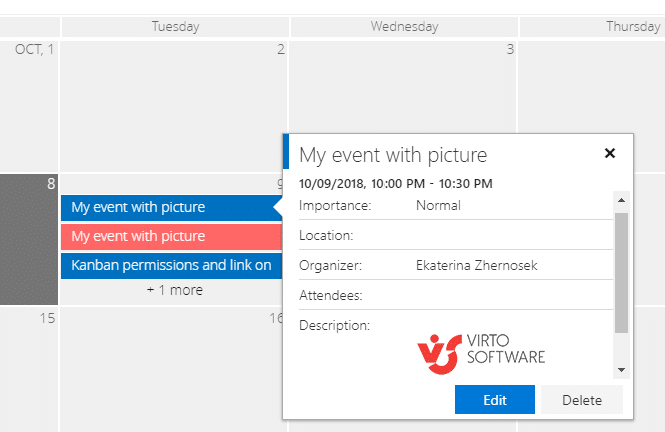Click the organizer name Ekaterina Zhernosek
Image resolution: width=665 pixels, height=432 pixels.
pos(476,265)
